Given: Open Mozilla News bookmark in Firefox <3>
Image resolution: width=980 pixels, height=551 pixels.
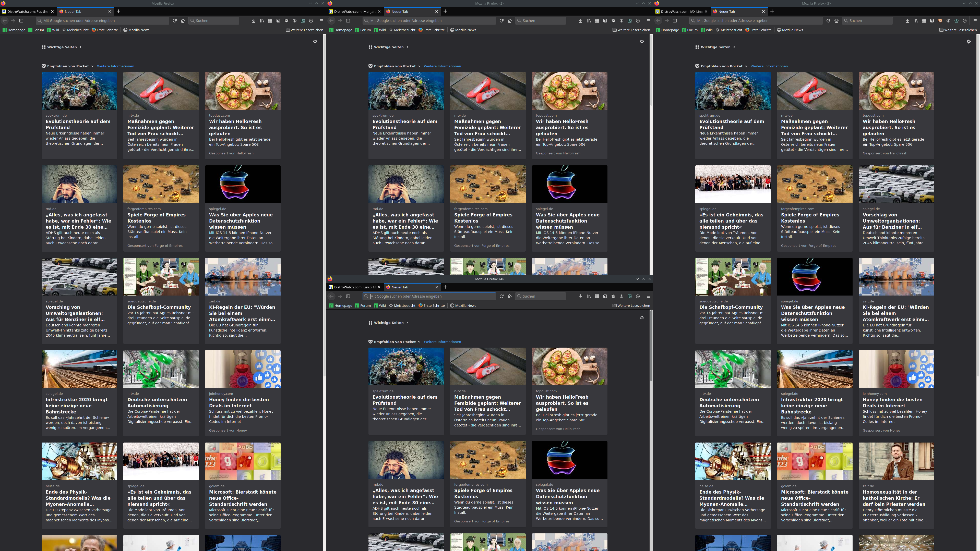Looking at the screenshot, I should (790, 30).
